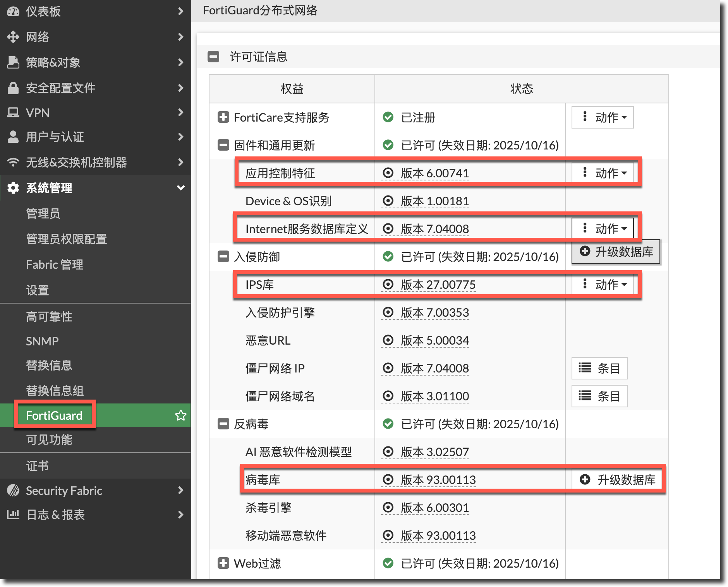Image resolution: width=728 pixels, height=587 pixels.
Task: Click the Security Fabric icon in sidebar
Action: click(x=13, y=491)
